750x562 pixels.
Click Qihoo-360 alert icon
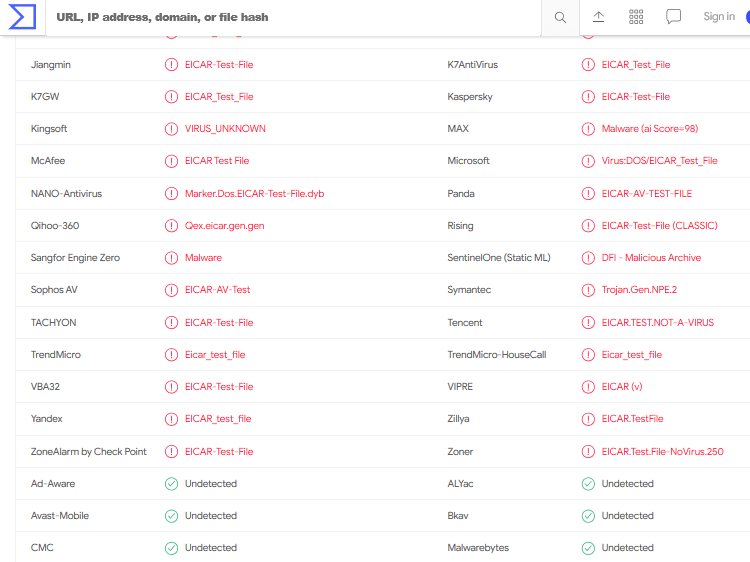click(171, 226)
